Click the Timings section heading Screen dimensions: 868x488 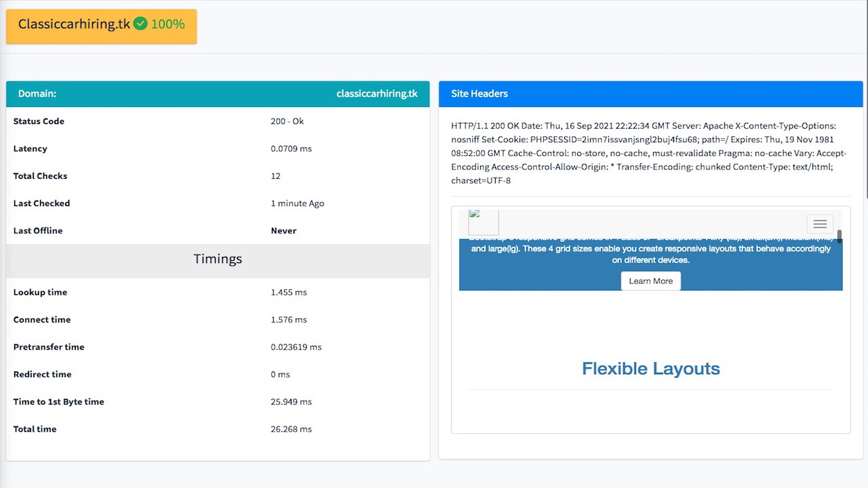tap(218, 259)
